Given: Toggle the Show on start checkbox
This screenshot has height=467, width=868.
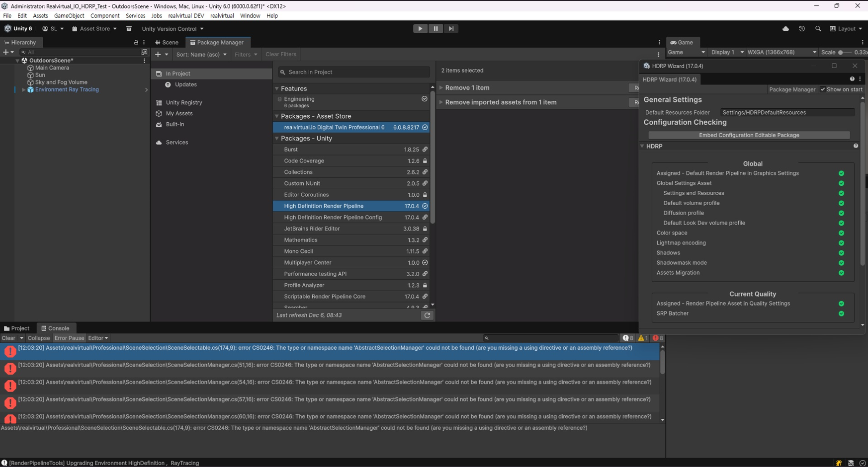Looking at the screenshot, I should click(x=823, y=89).
